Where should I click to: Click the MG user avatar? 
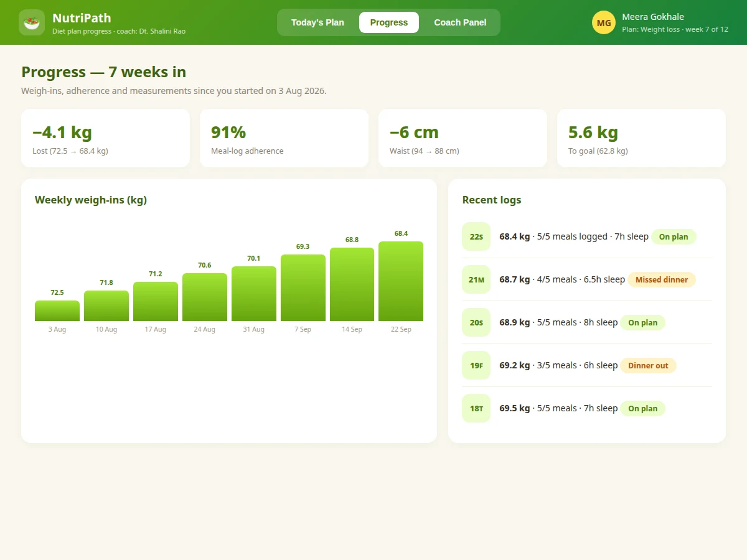[604, 22]
